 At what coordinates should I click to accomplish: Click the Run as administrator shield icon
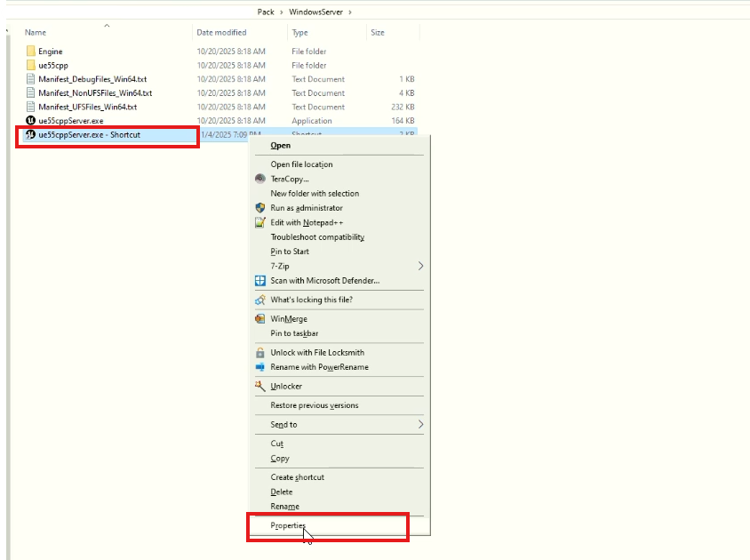[260, 208]
